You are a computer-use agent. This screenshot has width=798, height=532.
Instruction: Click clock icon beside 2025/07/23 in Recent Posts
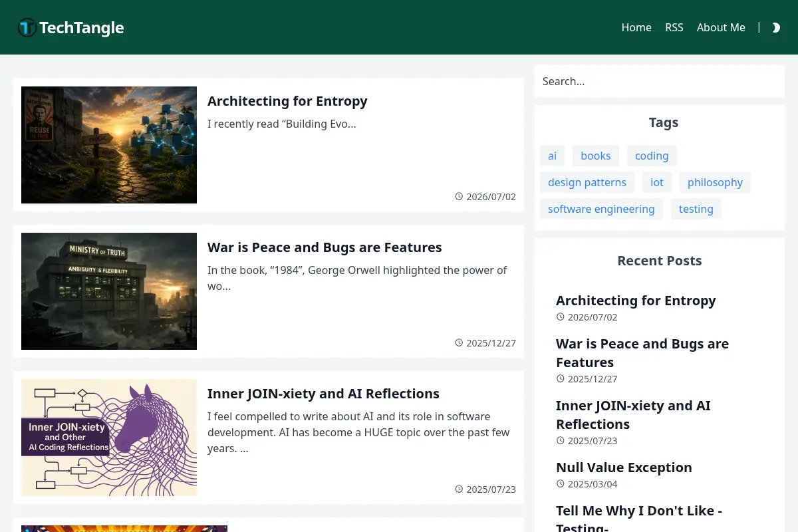point(561,441)
